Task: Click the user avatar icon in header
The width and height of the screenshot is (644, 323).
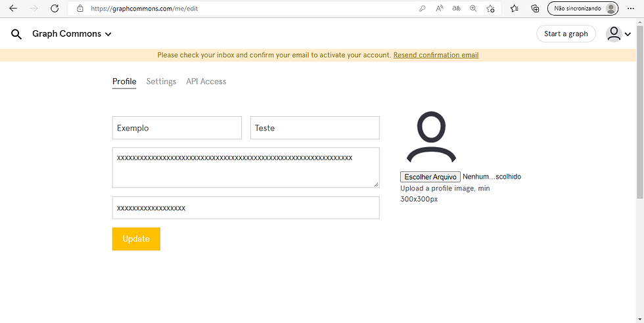Action: pos(614,34)
